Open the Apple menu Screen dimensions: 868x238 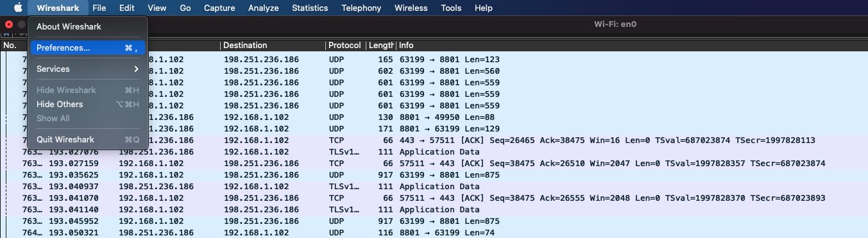point(18,8)
